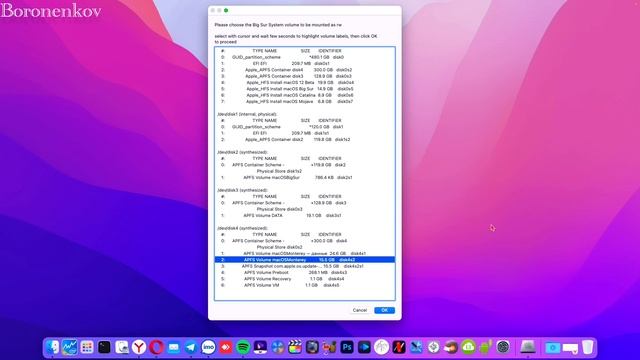Open Telegram from the dock

click(x=191, y=347)
